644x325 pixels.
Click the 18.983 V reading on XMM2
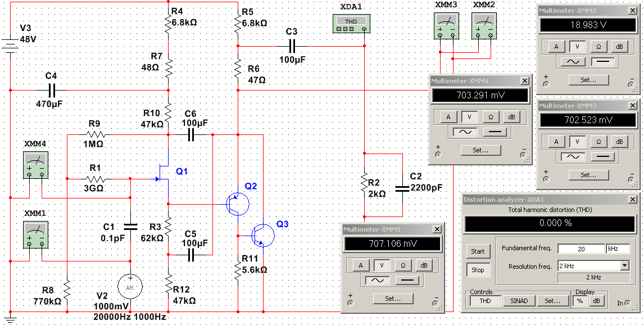[588, 25]
